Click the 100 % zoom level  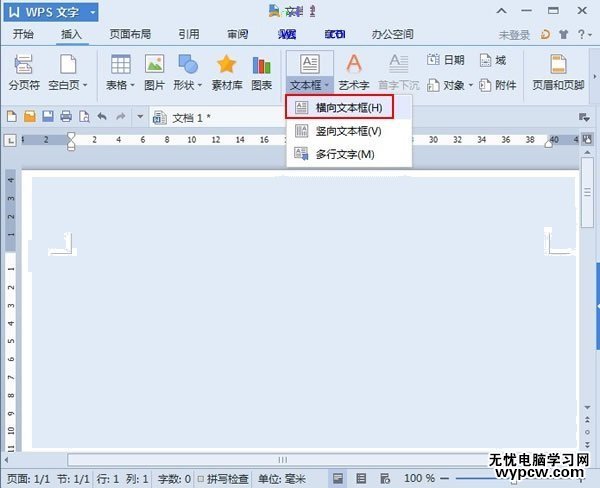point(419,478)
